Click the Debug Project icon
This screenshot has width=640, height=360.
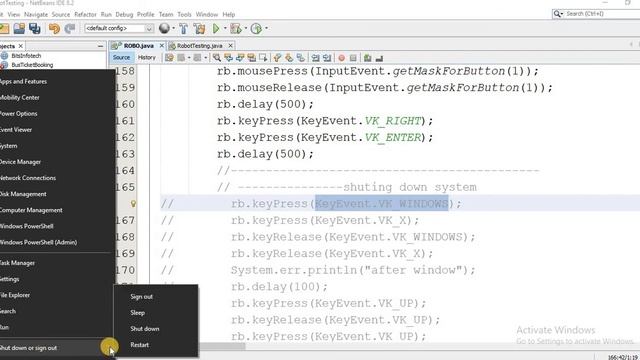236,28
